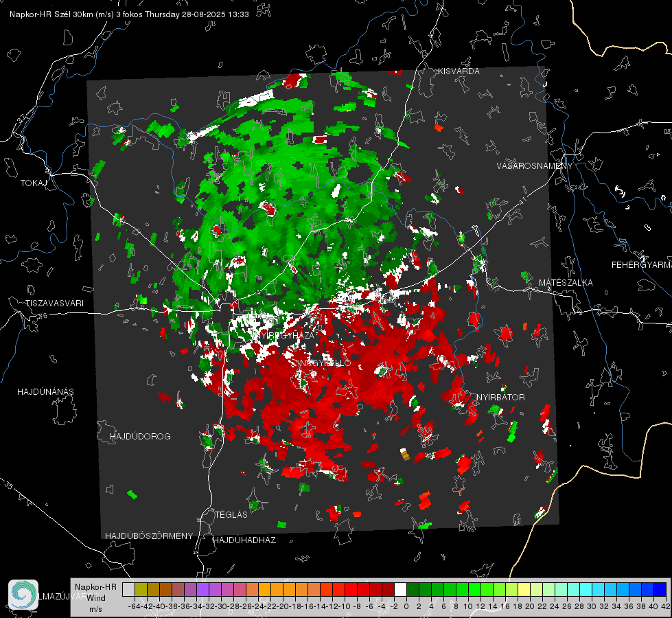Image resolution: width=672 pixels, height=618 pixels.
Task: Pick the olive swatch above -64
Action: pos(141,590)
